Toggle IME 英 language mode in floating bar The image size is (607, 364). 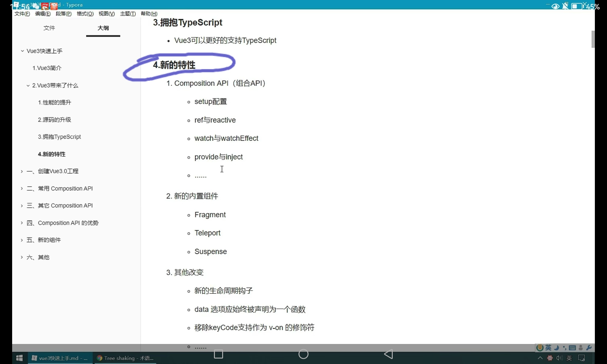point(548,348)
